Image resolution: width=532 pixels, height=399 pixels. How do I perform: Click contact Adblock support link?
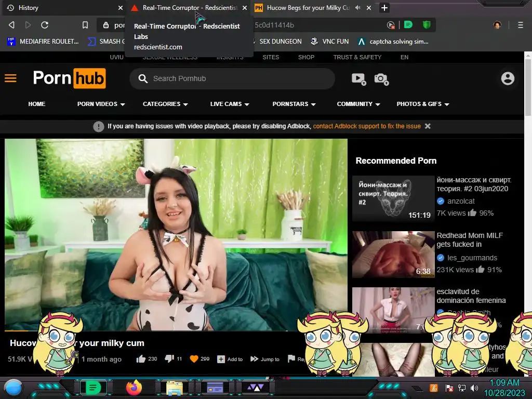pos(367,126)
